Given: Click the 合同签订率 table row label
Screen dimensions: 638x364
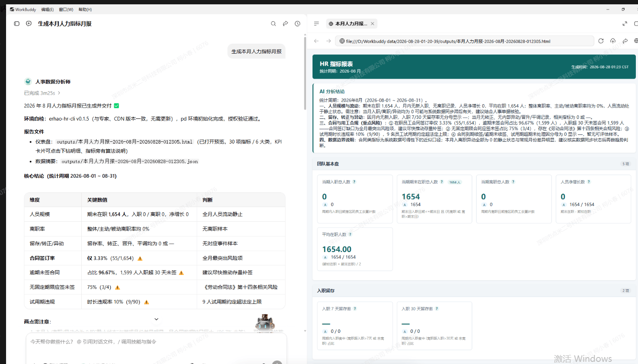Looking at the screenshot, I should [x=42, y=258].
